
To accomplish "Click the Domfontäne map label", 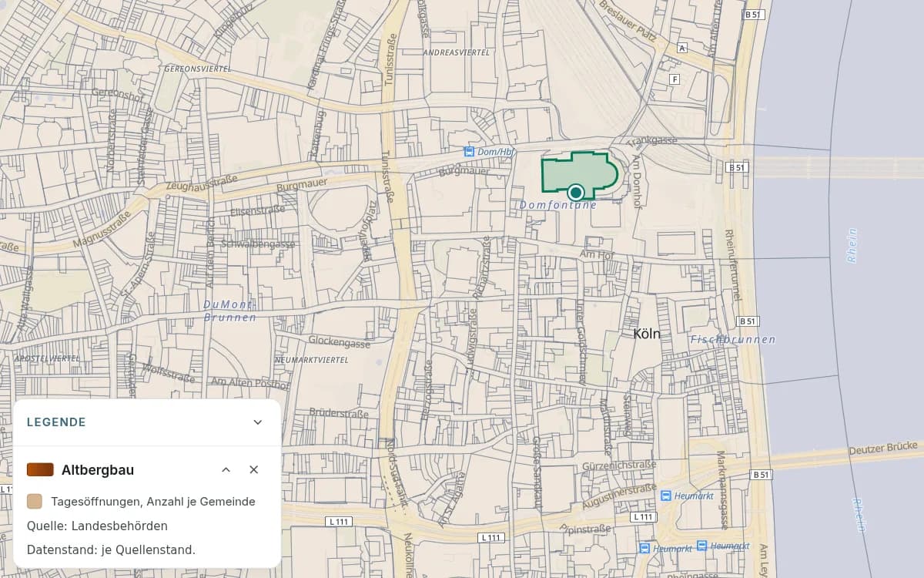I will point(558,205).
